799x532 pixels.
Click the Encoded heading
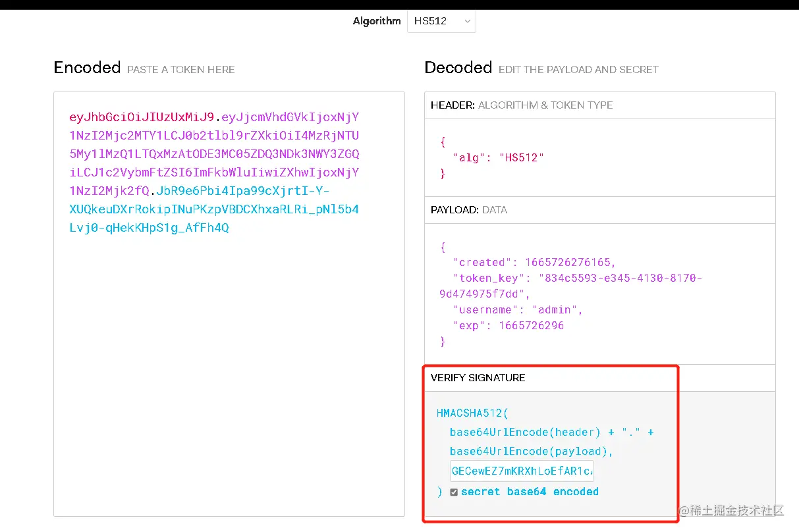point(87,67)
